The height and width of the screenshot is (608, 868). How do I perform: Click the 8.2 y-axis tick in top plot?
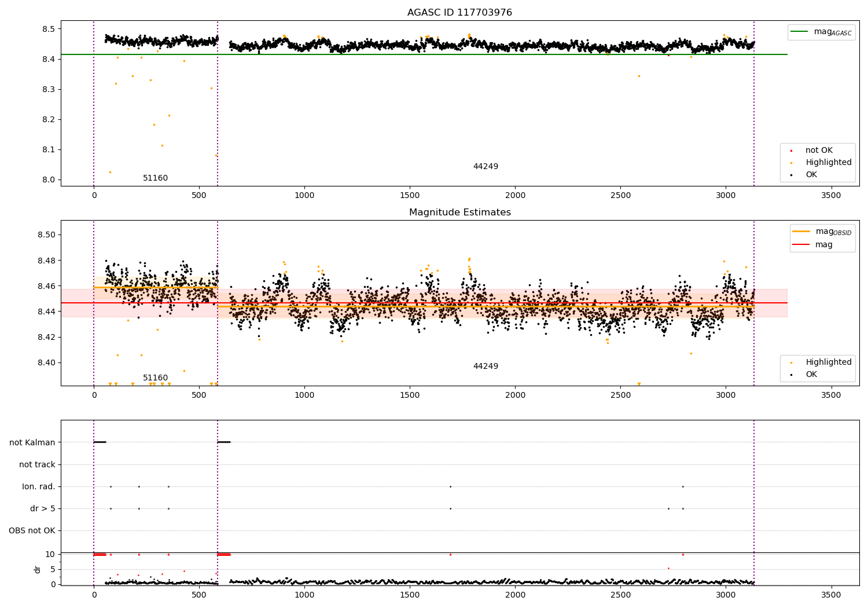point(49,119)
